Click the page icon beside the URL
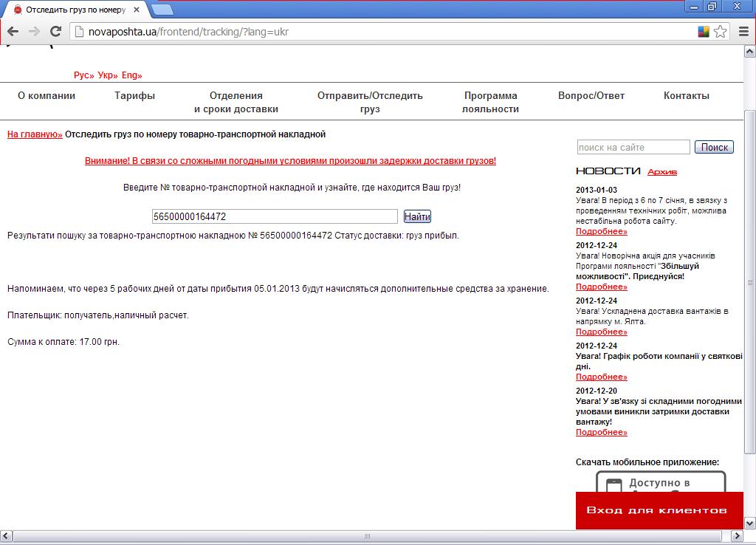756x545 pixels. click(79, 32)
